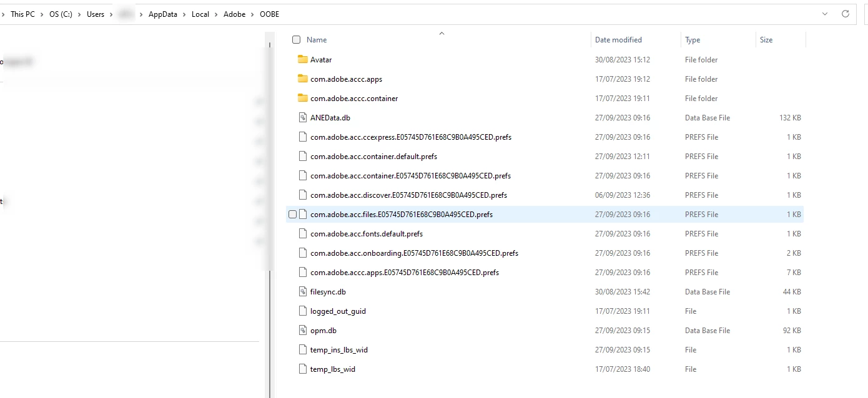
Task: Select com.adobe.accc.apps folder name
Action: (346, 79)
